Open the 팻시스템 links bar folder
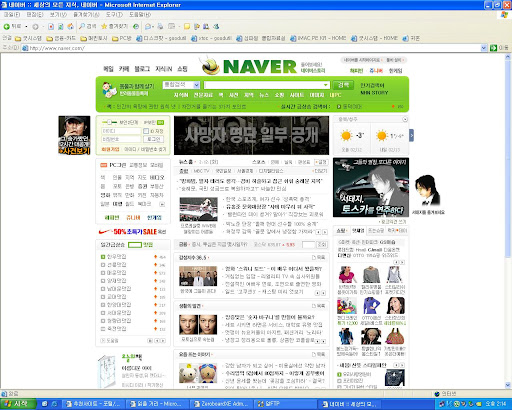 (x=28, y=38)
